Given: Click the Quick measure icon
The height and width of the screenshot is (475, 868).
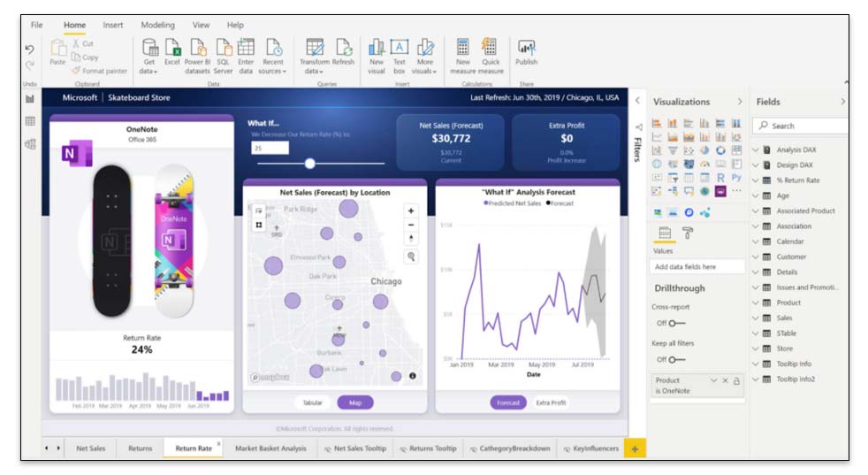Looking at the screenshot, I should [x=490, y=48].
